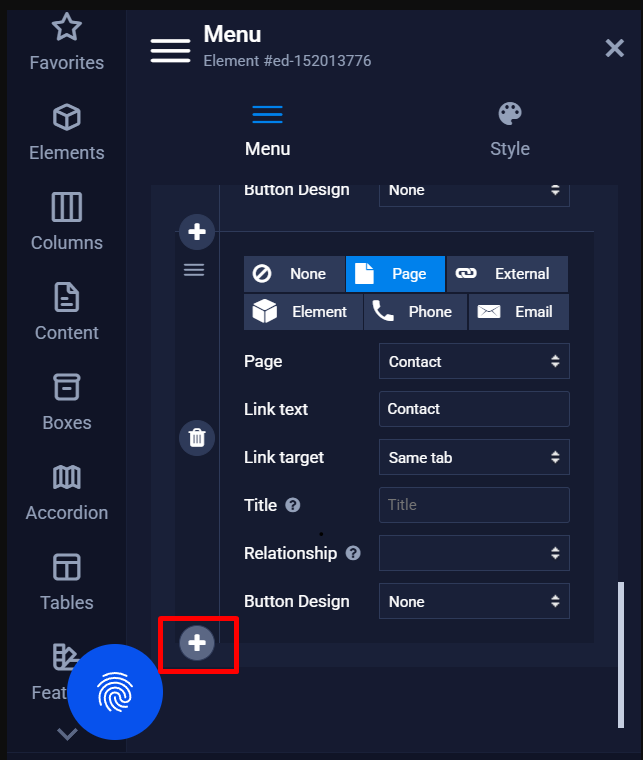Set link type to Phone
This screenshot has height=760, width=643.
(415, 312)
